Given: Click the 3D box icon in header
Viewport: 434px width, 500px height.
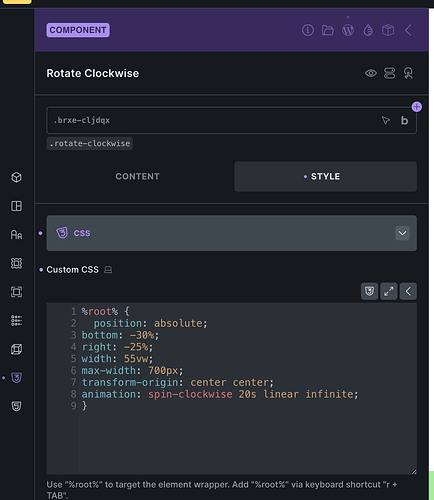Looking at the screenshot, I should [388, 30].
